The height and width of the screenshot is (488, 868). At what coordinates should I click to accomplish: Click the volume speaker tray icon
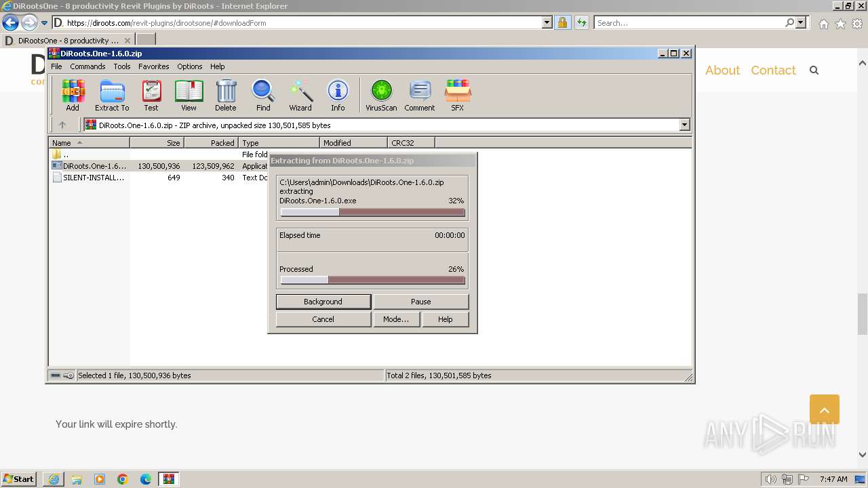pos(770,479)
